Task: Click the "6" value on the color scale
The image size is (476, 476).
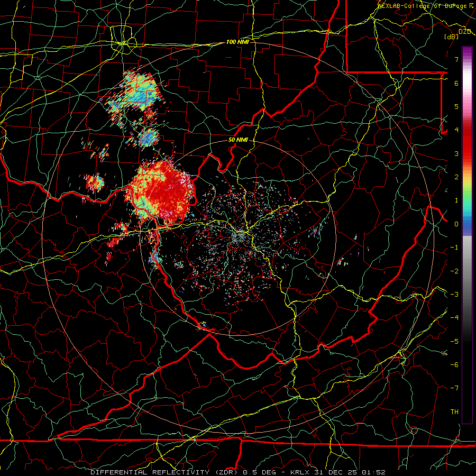Action: [x=456, y=83]
